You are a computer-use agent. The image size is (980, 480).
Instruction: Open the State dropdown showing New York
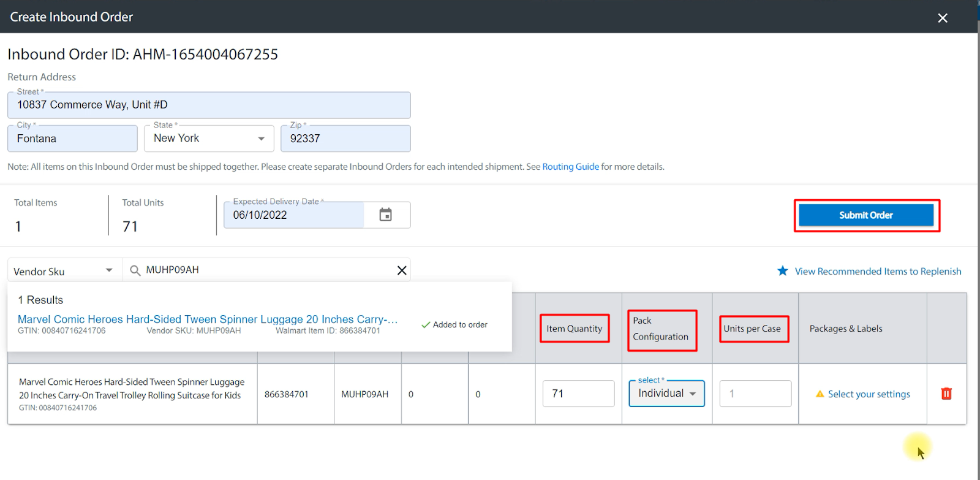[209, 139]
